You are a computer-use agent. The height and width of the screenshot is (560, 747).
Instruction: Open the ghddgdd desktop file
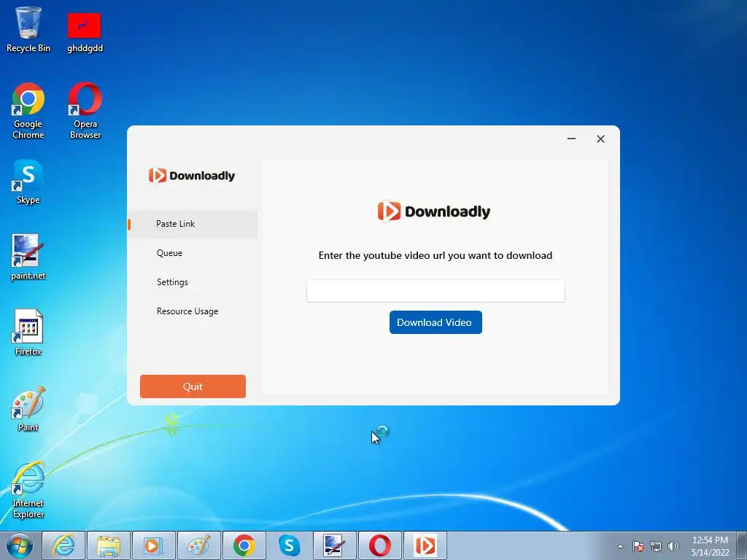pyautogui.click(x=85, y=32)
